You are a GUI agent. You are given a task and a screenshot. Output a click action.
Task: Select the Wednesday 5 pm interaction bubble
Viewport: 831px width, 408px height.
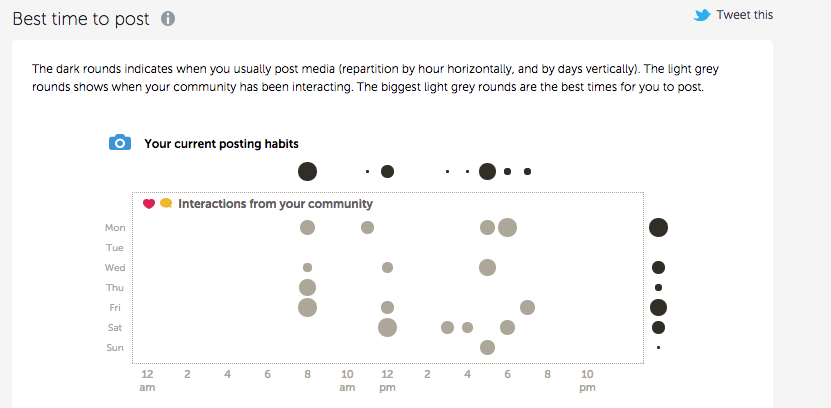tap(487, 268)
